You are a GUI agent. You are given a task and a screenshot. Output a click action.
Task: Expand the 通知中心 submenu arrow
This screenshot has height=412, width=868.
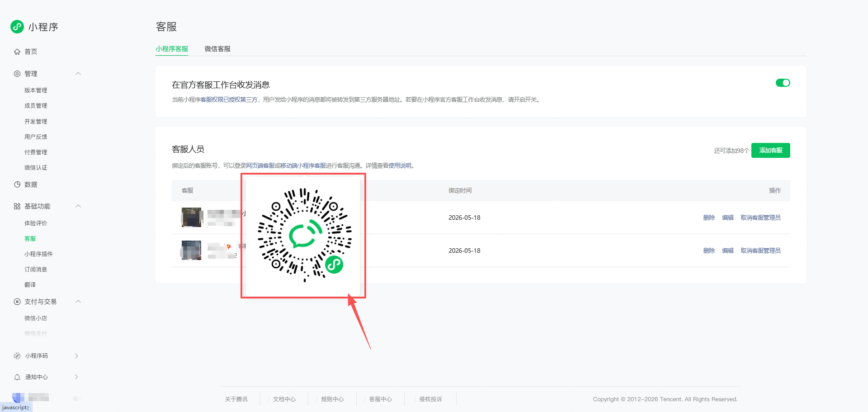76,377
